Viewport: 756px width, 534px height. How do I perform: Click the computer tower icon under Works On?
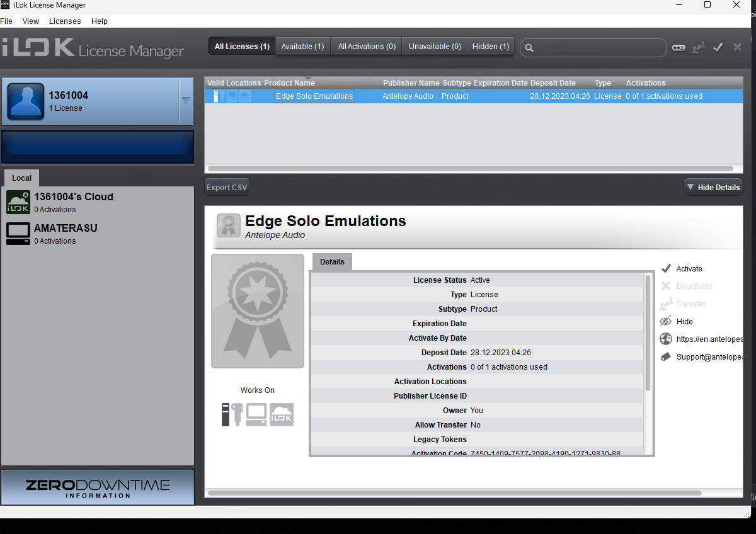(227, 414)
